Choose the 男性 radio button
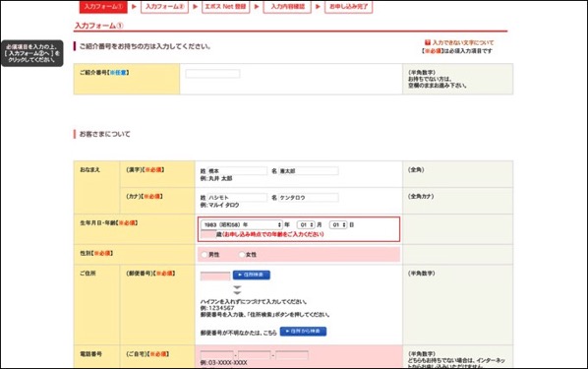 tap(205, 255)
